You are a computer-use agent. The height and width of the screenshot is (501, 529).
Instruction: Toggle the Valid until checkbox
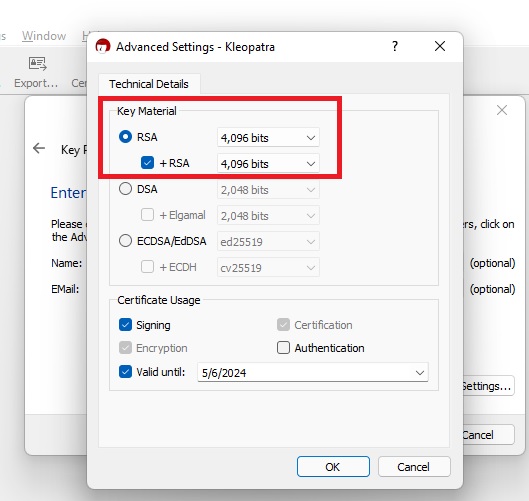pyautogui.click(x=125, y=372)
